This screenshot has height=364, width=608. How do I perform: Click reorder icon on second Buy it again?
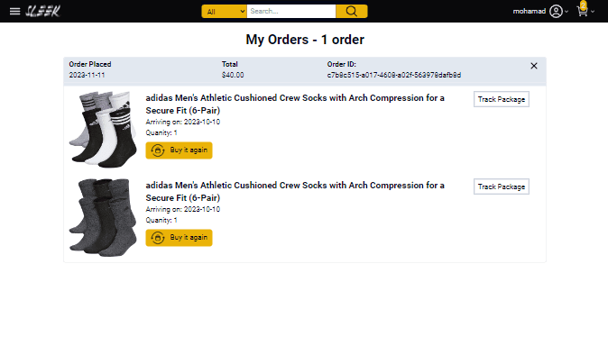[x=158, y=238]
